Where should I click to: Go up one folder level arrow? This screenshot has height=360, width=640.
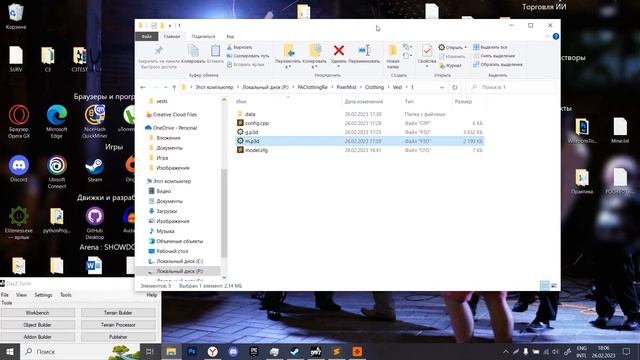(174, 87)
